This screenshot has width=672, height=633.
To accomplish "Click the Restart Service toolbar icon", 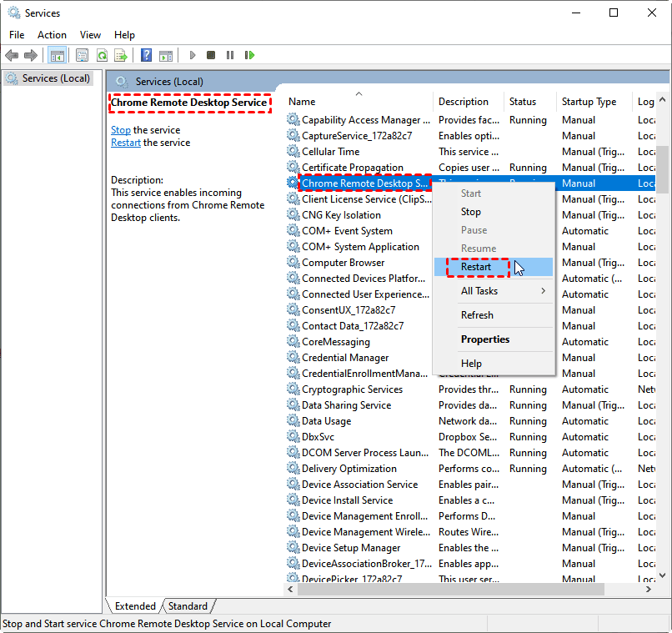I will pos(249,55).
